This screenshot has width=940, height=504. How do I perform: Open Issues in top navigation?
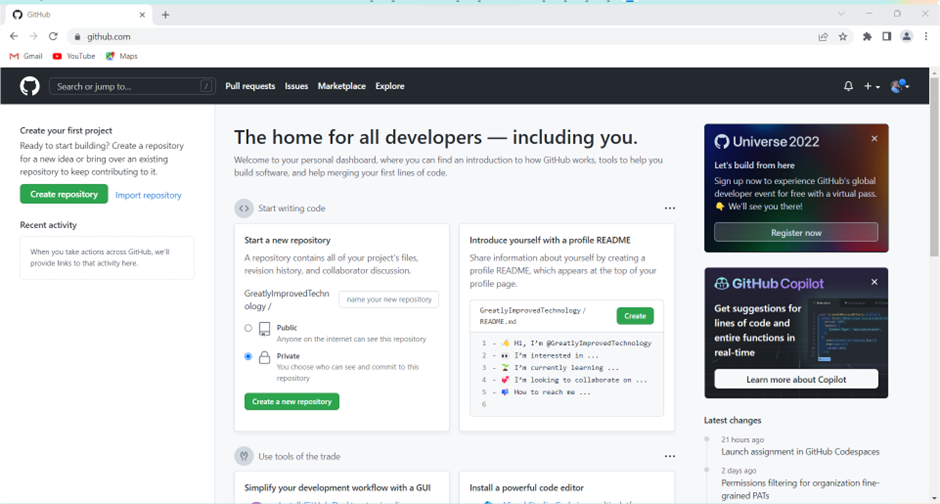tap(296, 86)
